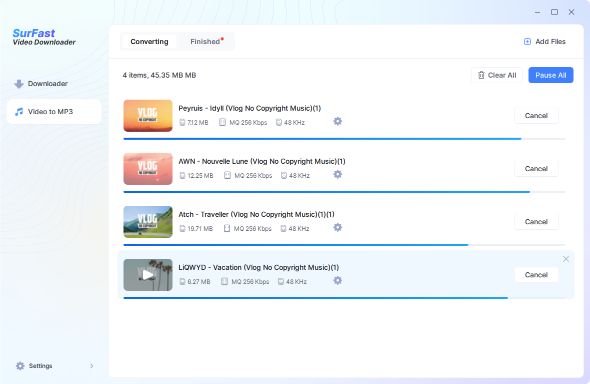Click sample rate icon in AWN row
This screenshot has height=384, width=590.
(x=284, y=176)
